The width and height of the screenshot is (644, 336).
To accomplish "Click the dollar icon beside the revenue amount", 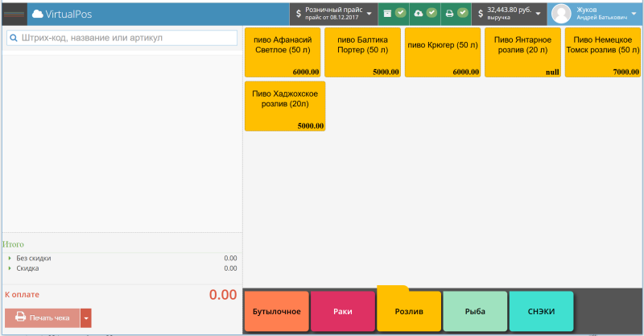I will click(x=480, y=14).
